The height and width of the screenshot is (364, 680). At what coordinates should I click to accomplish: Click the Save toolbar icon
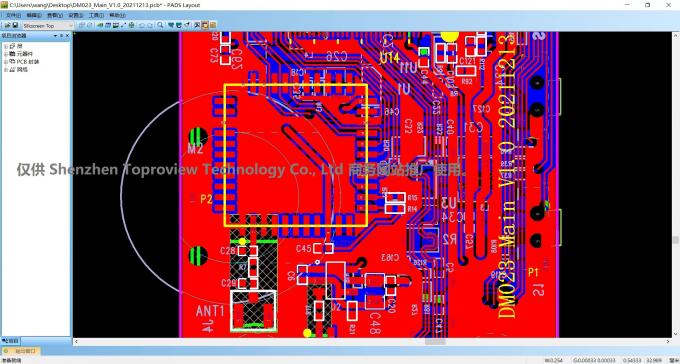click(15, 25)
